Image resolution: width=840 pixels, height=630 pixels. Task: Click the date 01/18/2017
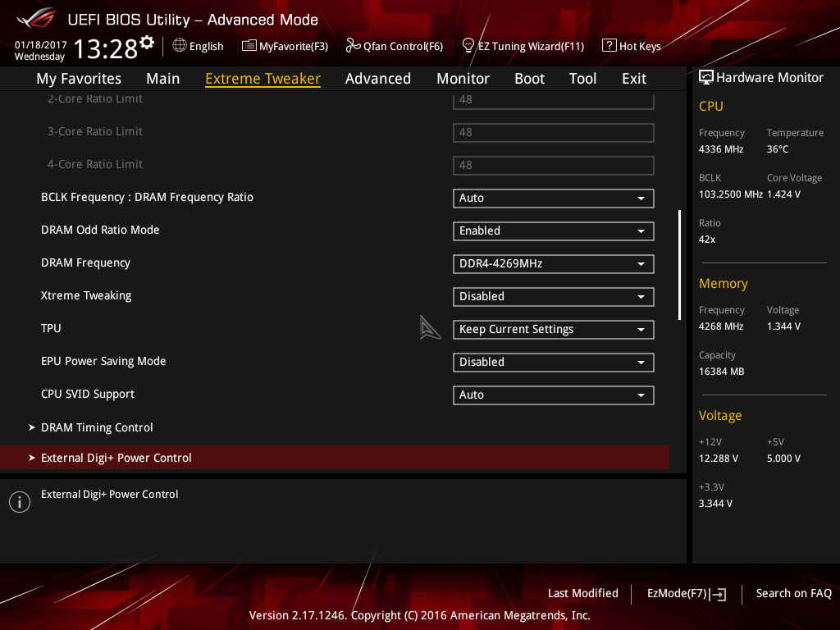click(x=41, y=44)
